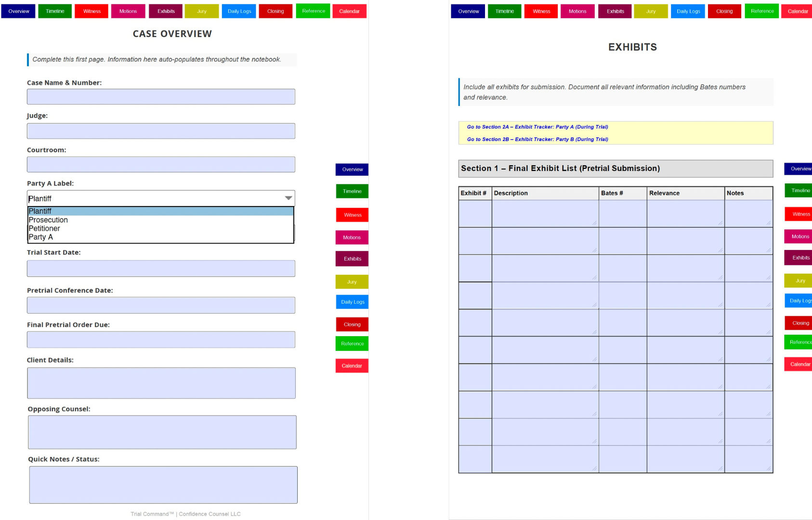Click side Exhibits button on Case Overview page
The height and width of the screenshot is (520, 812).
tap(352, 259)
